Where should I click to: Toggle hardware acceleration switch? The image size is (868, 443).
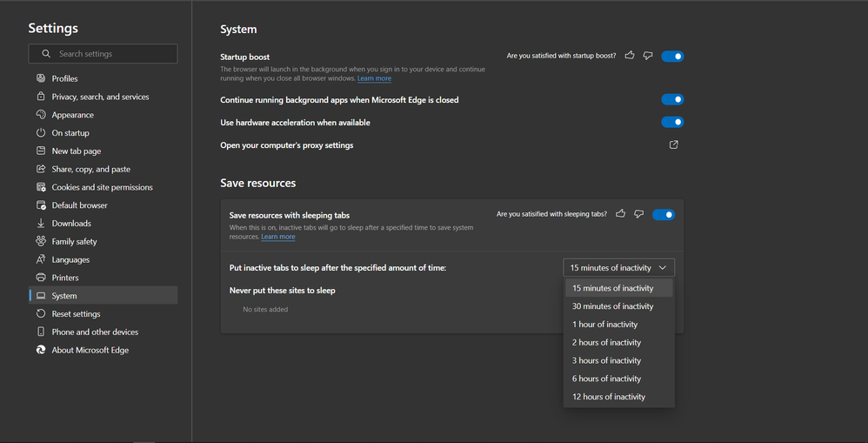(672, 123)
